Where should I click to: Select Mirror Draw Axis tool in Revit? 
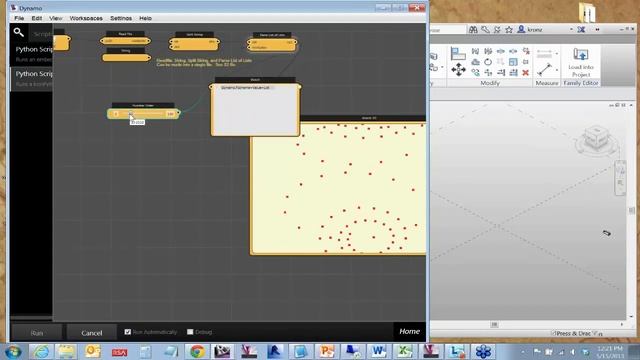(488, 51)
